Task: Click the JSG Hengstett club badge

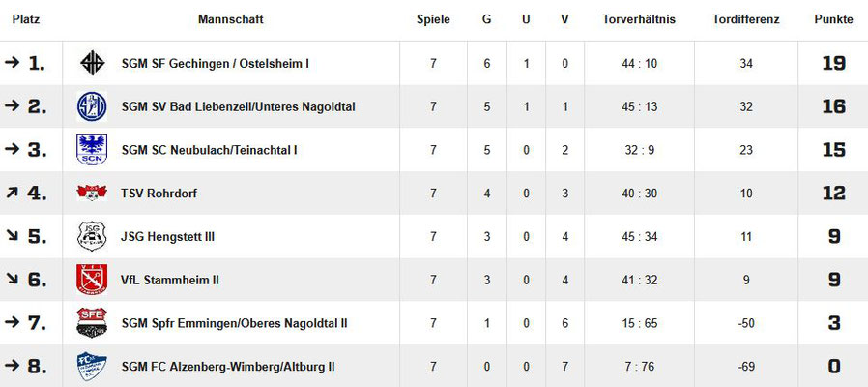Action: (92, 236)
